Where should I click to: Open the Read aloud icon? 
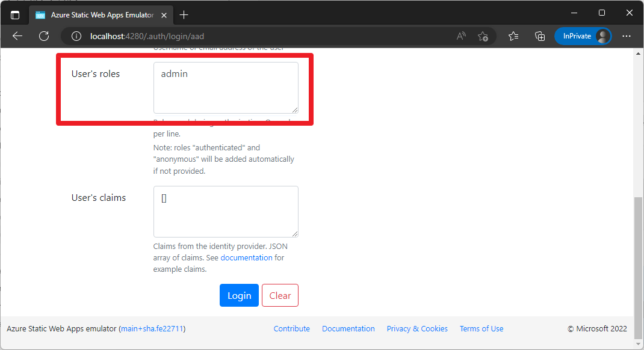click(x=461, y=36)
